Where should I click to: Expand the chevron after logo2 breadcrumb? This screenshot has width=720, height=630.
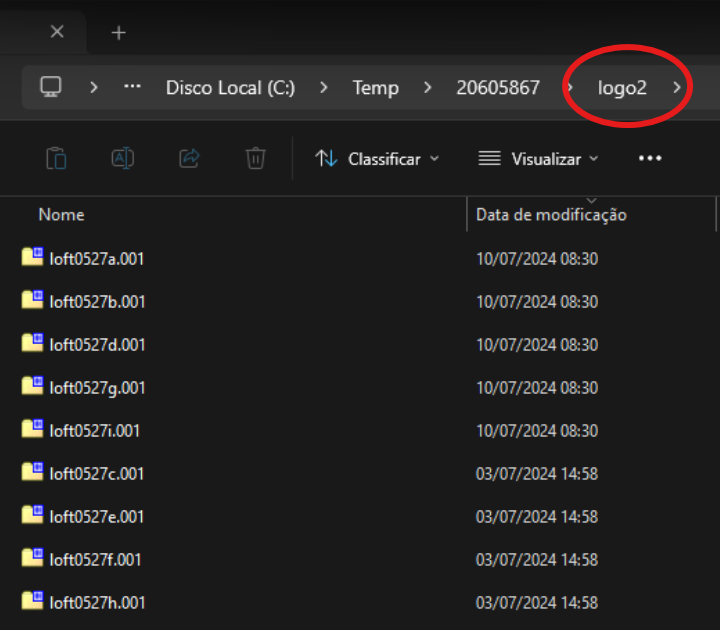[x=676, y=87]
